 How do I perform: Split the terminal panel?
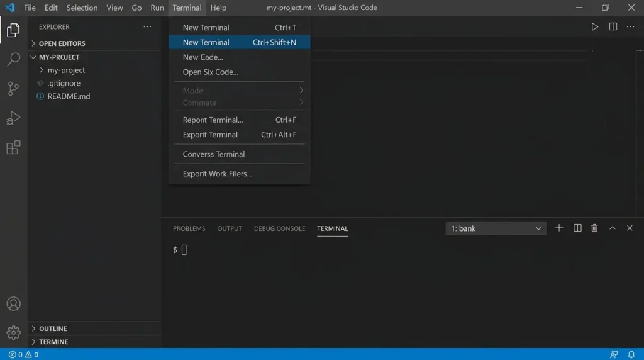click(x=577, y=228)
